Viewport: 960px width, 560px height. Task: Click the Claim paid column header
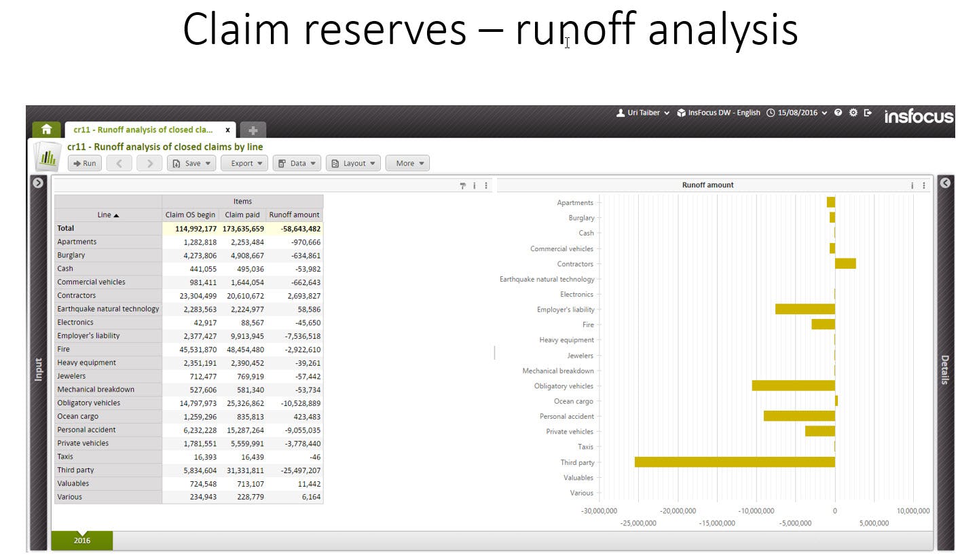(242, 214)
